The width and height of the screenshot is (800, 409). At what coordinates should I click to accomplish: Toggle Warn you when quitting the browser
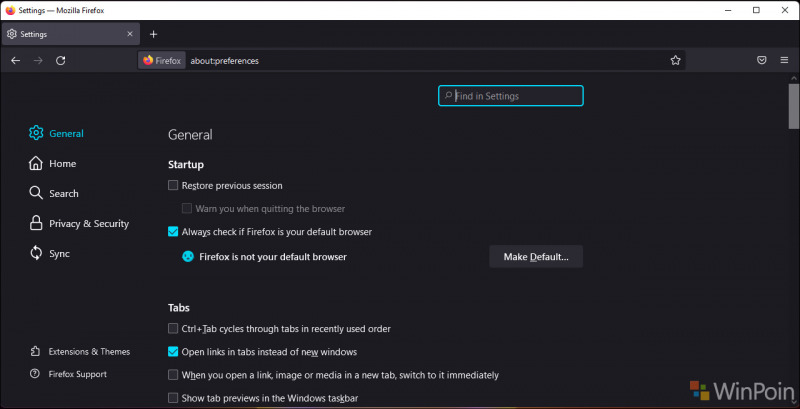tap(187, 209)
